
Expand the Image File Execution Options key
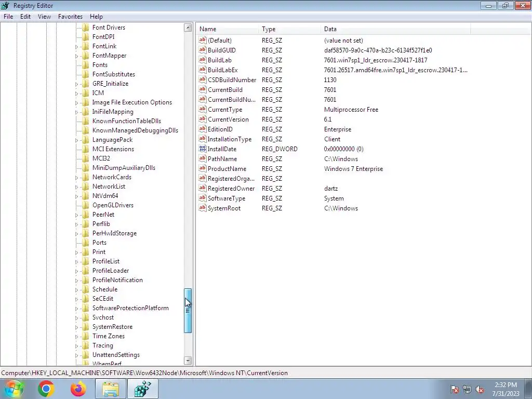coord(76,102)
